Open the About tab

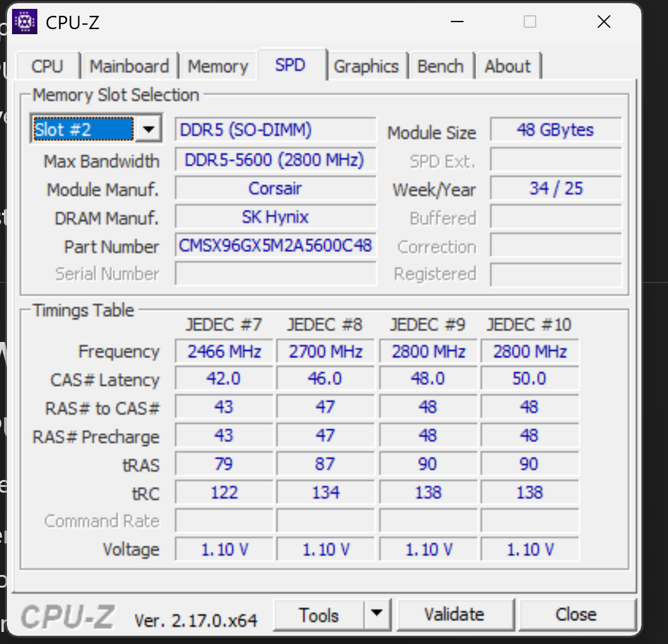click(x=508, y=66)
